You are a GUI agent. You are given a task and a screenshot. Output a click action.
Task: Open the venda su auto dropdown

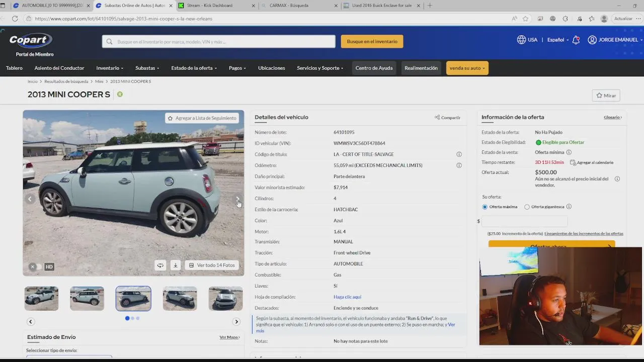tap(467, 68)
